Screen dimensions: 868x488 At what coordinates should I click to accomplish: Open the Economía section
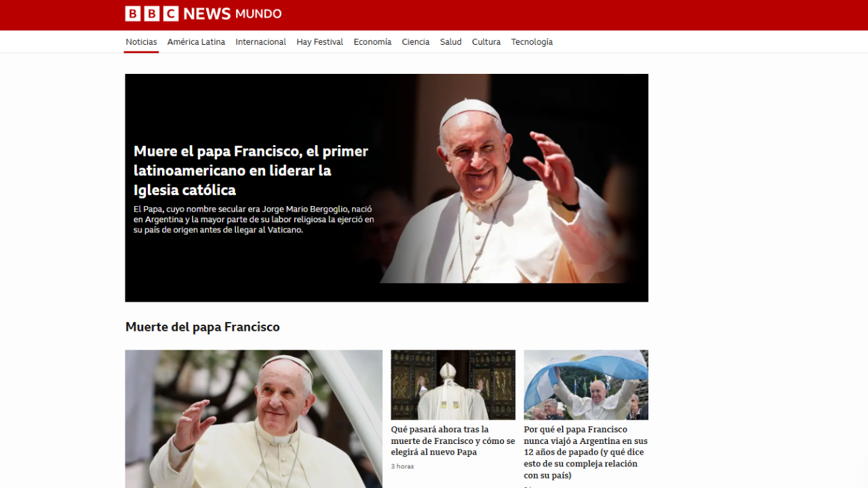coord(372,42)
